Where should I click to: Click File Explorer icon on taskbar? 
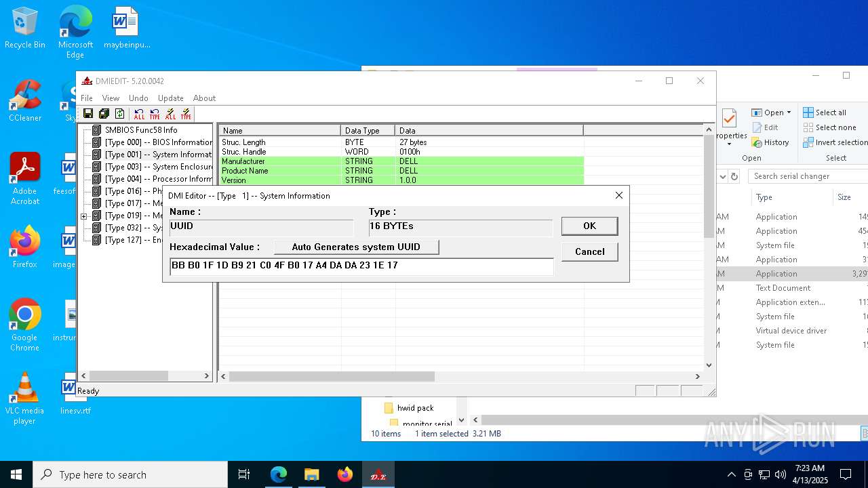point(312,474)
